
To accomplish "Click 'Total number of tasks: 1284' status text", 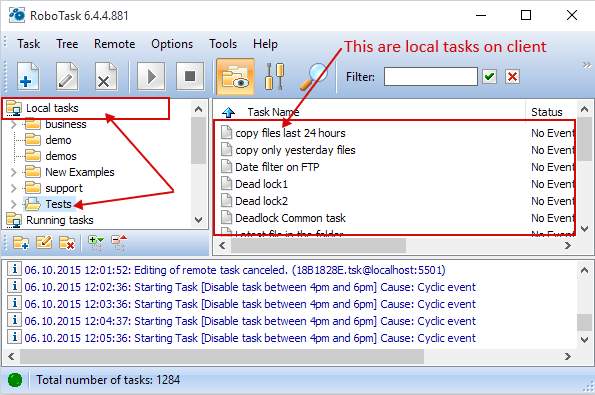I will coord(108,380).
